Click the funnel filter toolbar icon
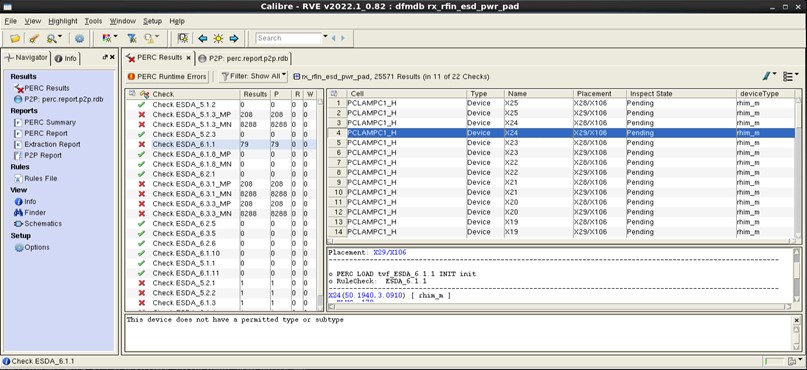Screen dimensions: 807x370 click(x=131, y=39)
